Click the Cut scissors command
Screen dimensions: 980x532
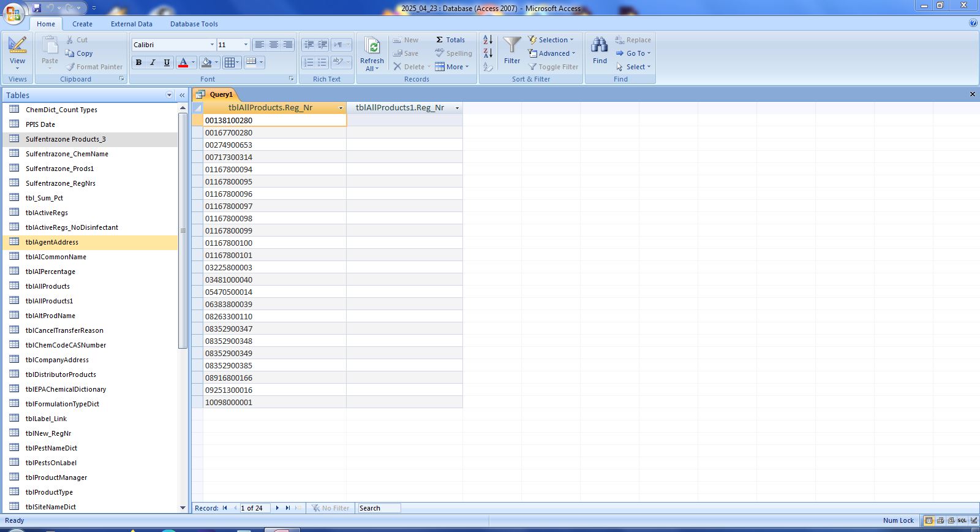[77, 40]
